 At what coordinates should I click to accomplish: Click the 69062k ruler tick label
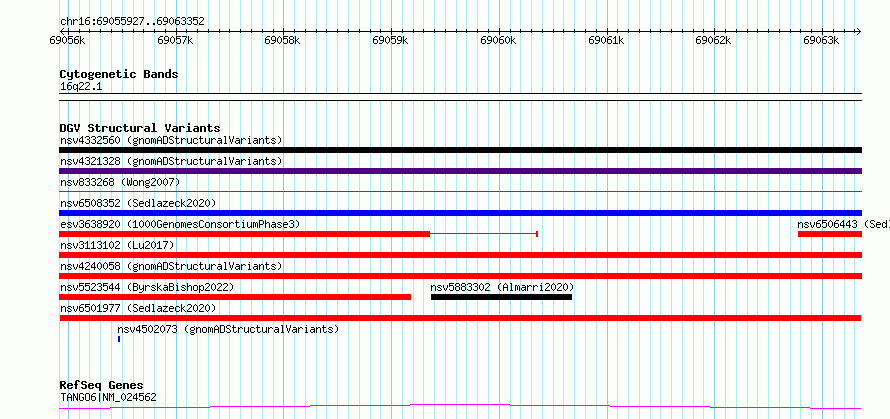[715, 40]
